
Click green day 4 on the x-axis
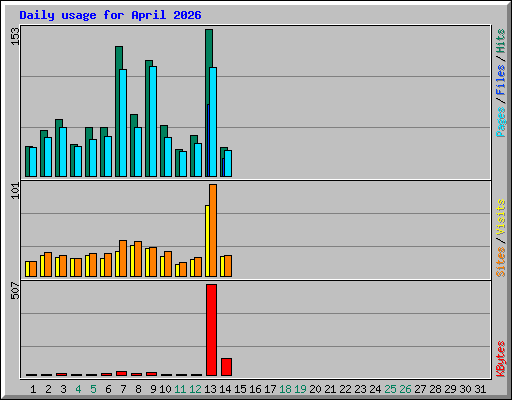point(78,389)
